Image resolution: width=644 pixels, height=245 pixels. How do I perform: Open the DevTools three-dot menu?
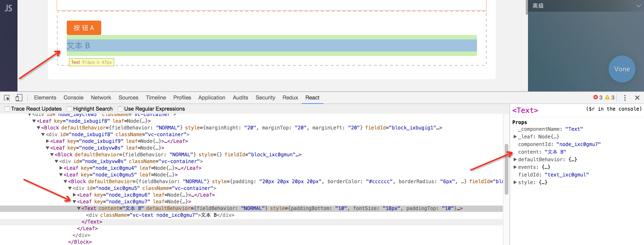pyautogui.click(x=625, y=98)
